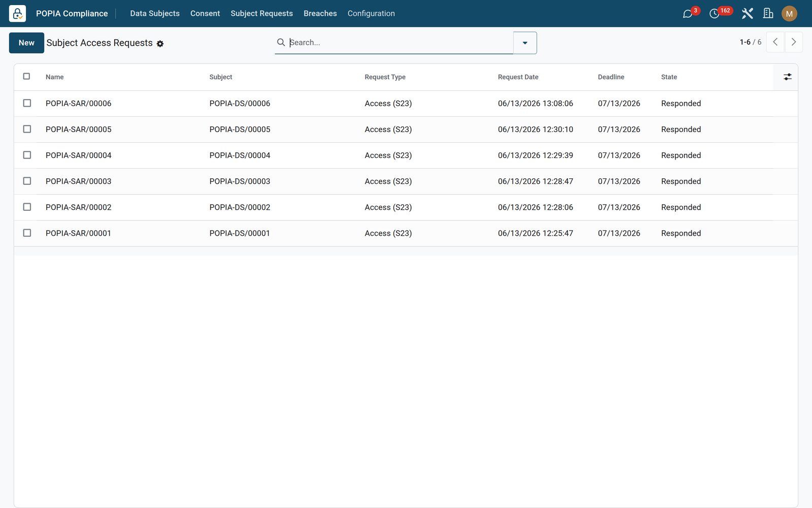The width and height of the screenshot is (812, 508).
Task: Open the Subject Requests menu
Action: (261, 14)
